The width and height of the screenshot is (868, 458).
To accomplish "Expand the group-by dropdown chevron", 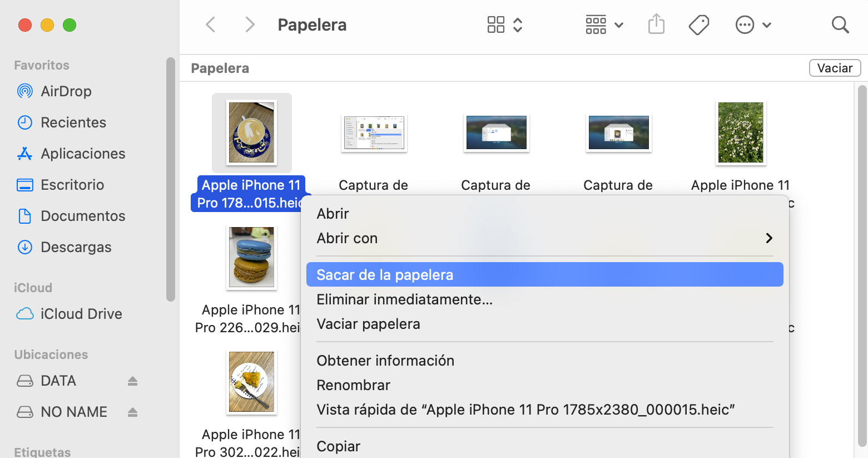I will tap(619, 25).
